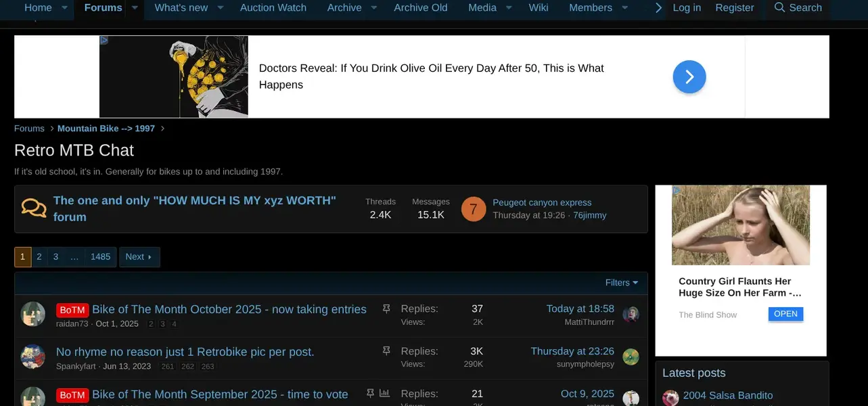Go to the Wiki menu item
Screen dimensions: 868x406
pyautogui.click(x=539, y=7)
